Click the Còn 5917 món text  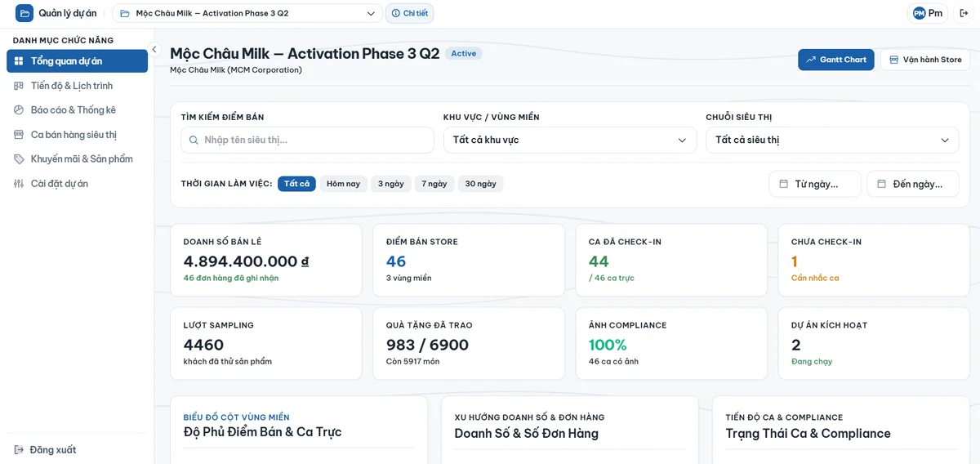coord(412,361)
